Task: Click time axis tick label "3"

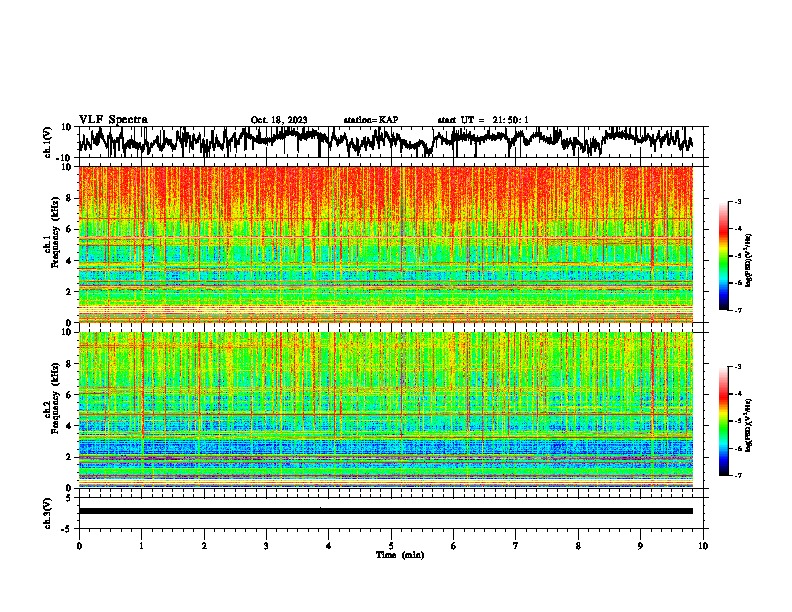Action: point(266,546)
